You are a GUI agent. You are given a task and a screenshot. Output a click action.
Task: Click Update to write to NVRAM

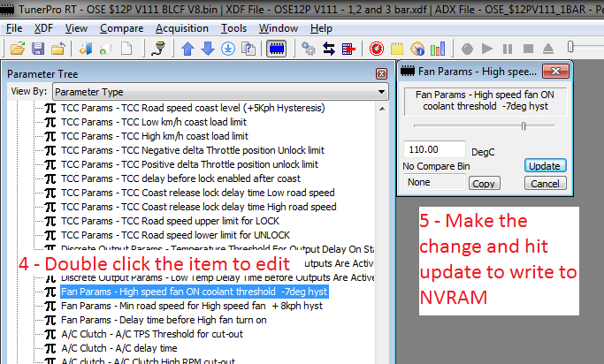coord(545,166)
